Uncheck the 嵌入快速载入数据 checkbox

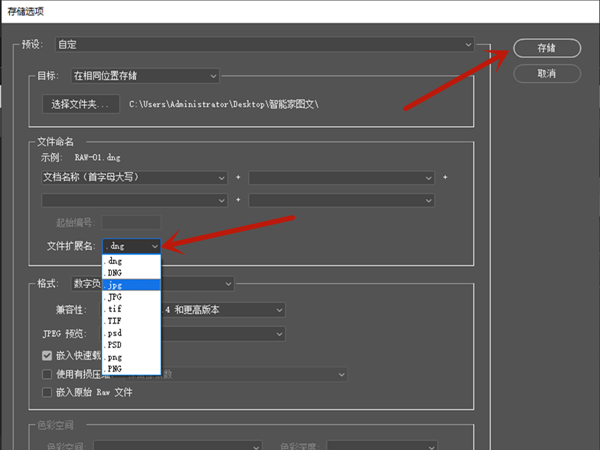[47, 355]
